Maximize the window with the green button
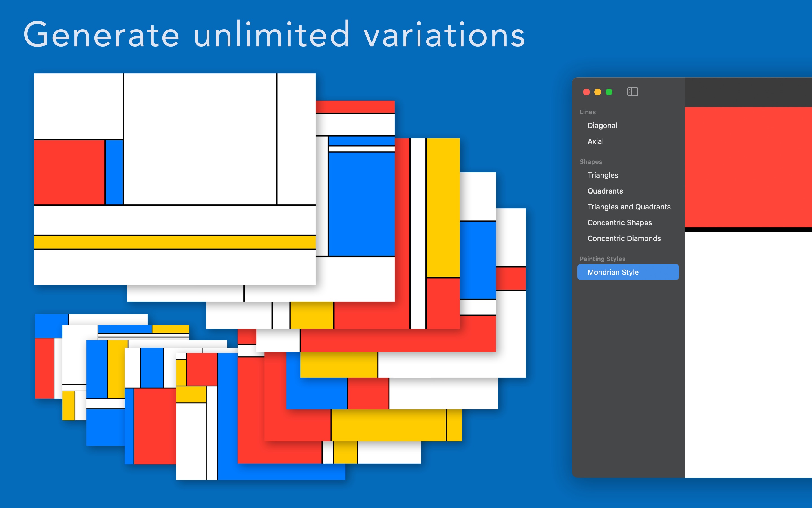This screenshot has height=508, width=812. pyautogui.click(x=609, y=92)
